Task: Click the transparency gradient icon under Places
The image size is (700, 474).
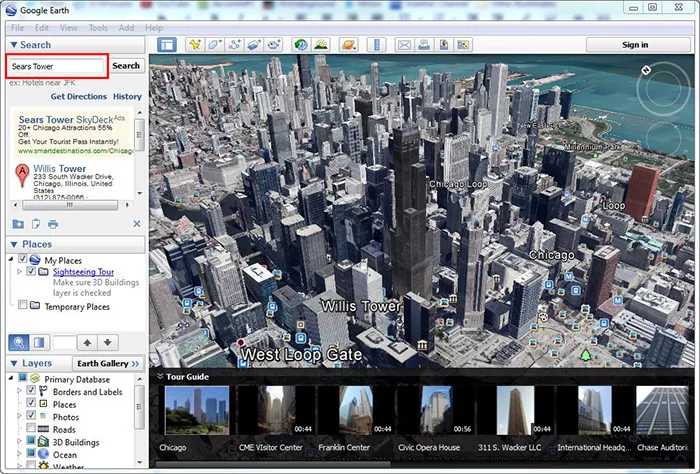Action: (39, 343)
